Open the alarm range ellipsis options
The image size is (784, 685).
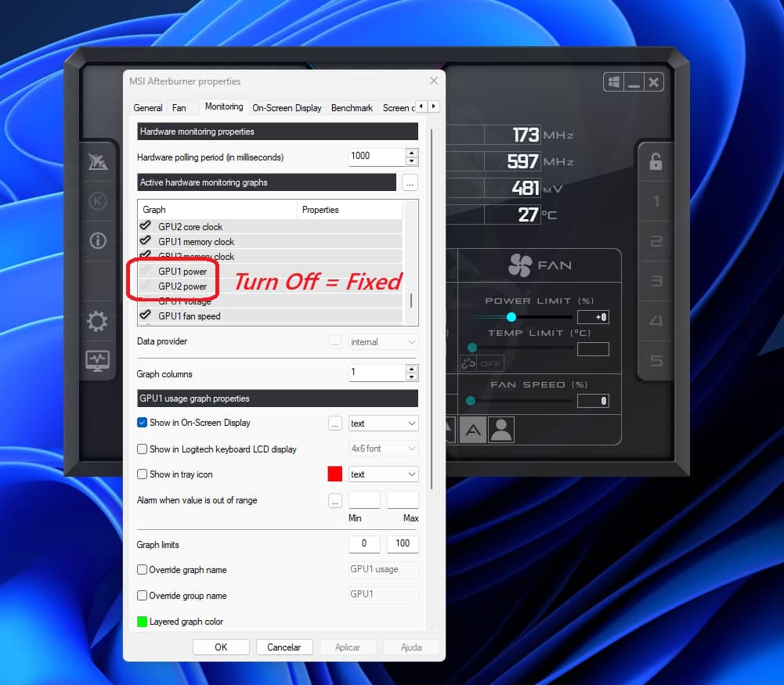(335, 500)
